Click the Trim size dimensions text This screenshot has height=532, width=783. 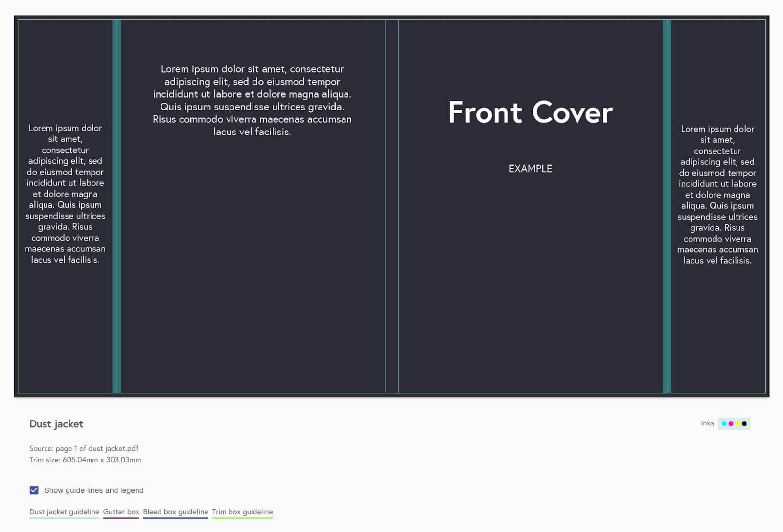(x=85, y=460)
